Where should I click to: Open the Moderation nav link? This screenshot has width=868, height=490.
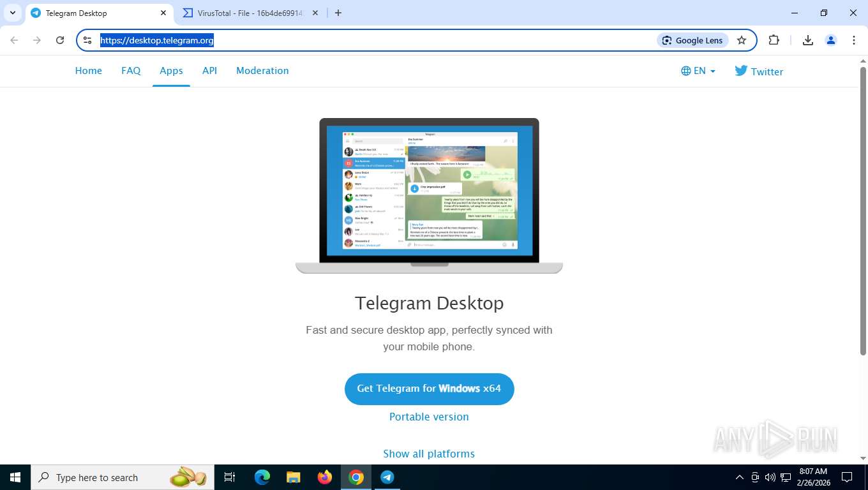[x=262, y=71]
